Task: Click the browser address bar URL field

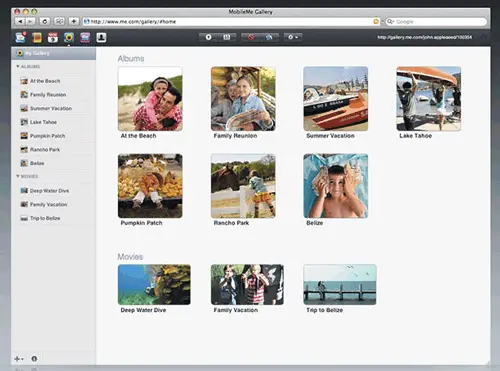Action: (x=232, y=22)
